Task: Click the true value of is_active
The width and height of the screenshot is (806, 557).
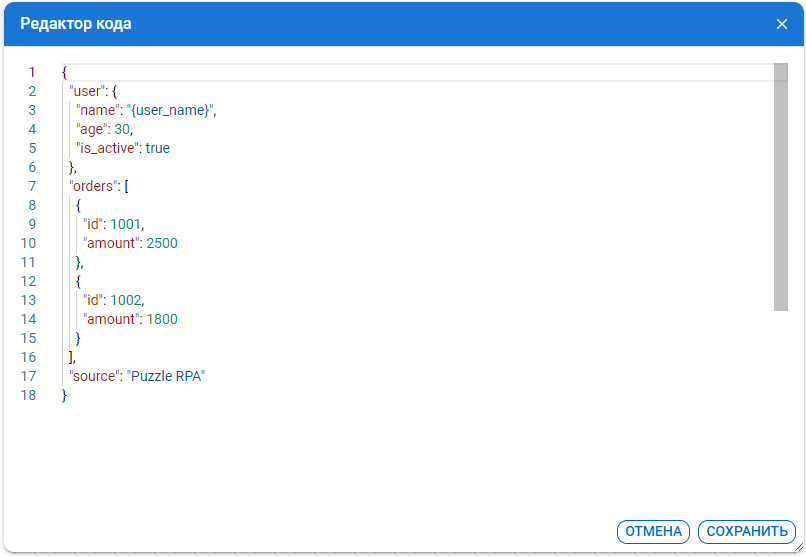Action: point(157,148)
